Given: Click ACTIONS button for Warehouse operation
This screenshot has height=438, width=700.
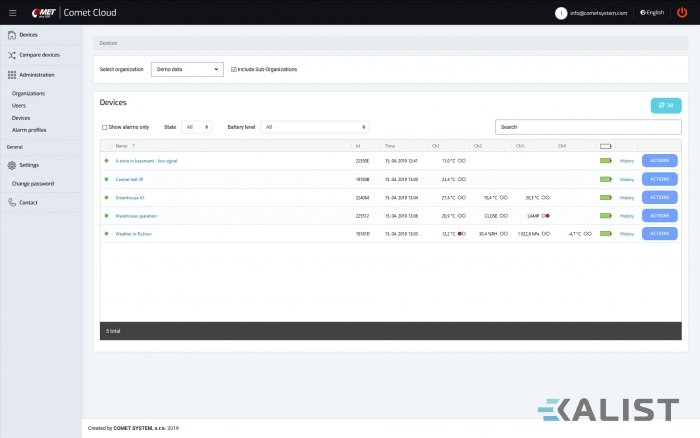Looking at the screenshot, I should [659, 215].
